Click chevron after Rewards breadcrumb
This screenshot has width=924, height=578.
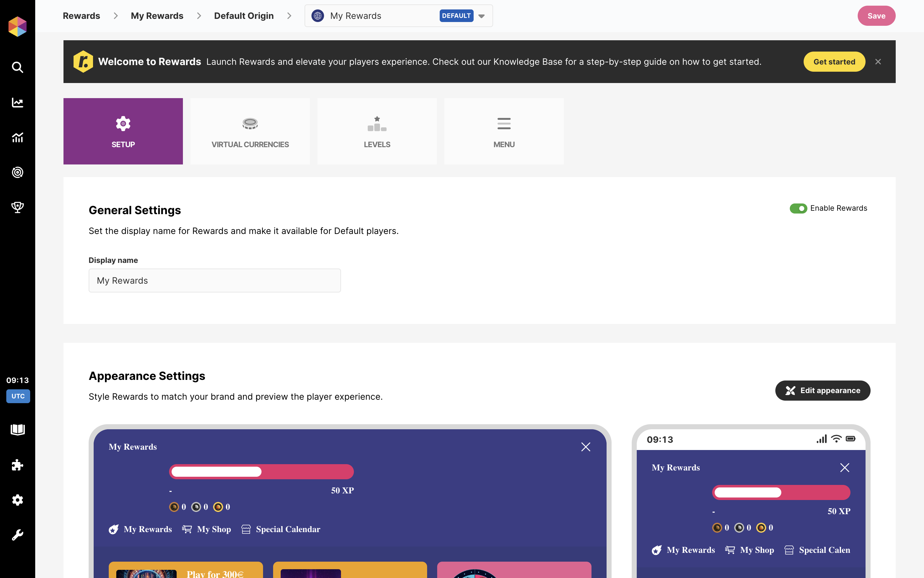pyautogui.click(x=116, y=16)
